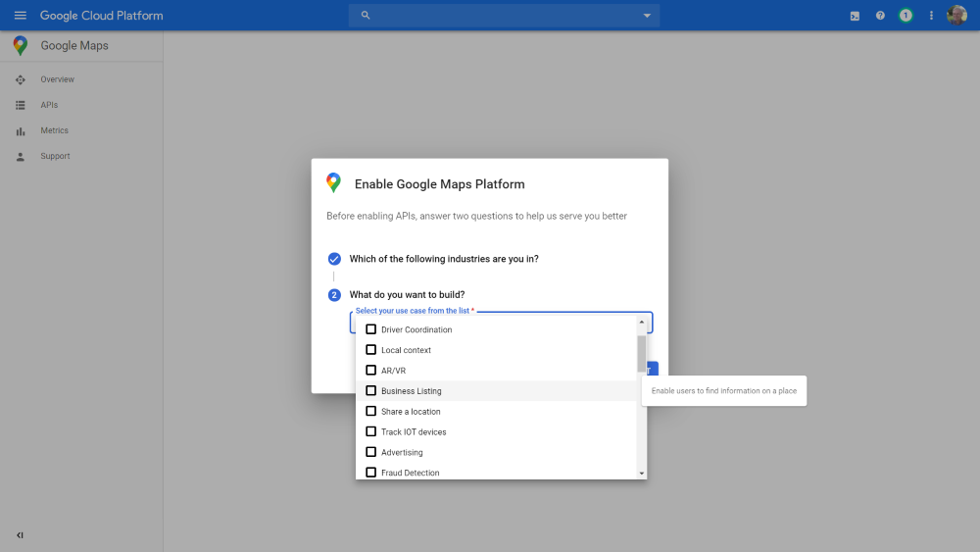Image resolution: width=980 pixels, height=552 pixels.
Task: Check the Business Listing option
Action: [370, 390]
